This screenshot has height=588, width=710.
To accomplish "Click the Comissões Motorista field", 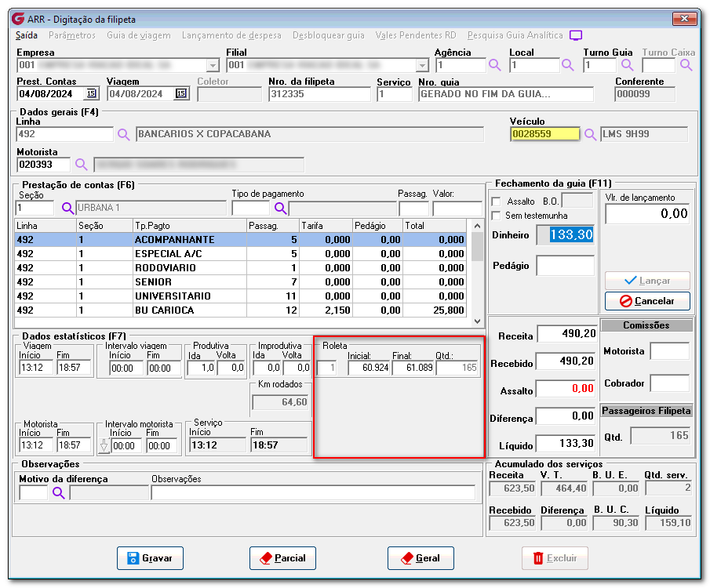I will tap(670, 351).
